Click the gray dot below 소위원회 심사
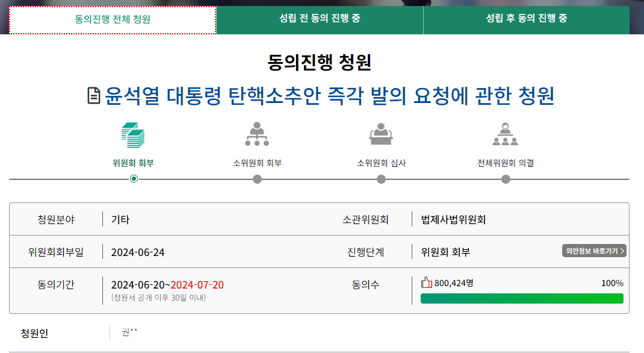Image resolution: width=644 pixels, height=353 pixels. [x=381, y=178]
